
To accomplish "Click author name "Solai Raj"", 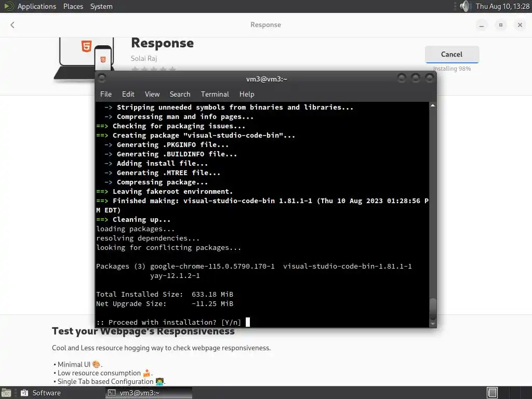I will coord(144,58).
